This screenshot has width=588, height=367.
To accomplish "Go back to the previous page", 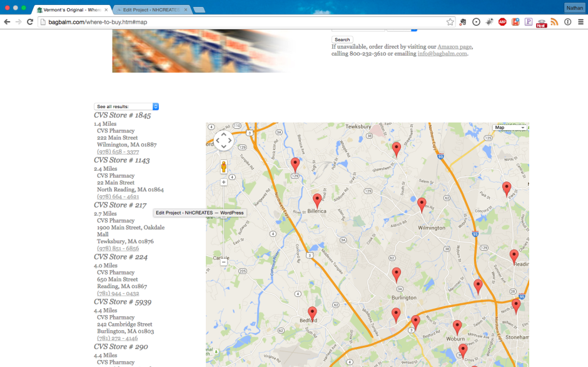I will (x=7, y=22).
